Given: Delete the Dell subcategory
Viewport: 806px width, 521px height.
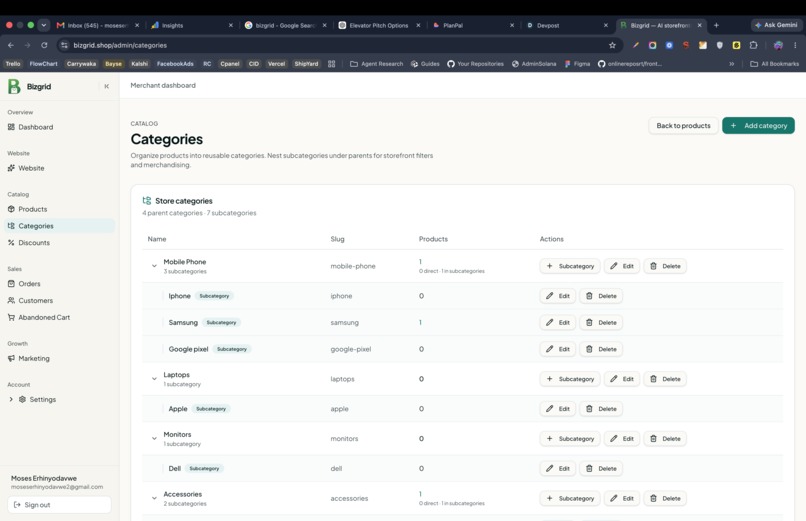Looking at the screenshot, I should coord(601,469).
